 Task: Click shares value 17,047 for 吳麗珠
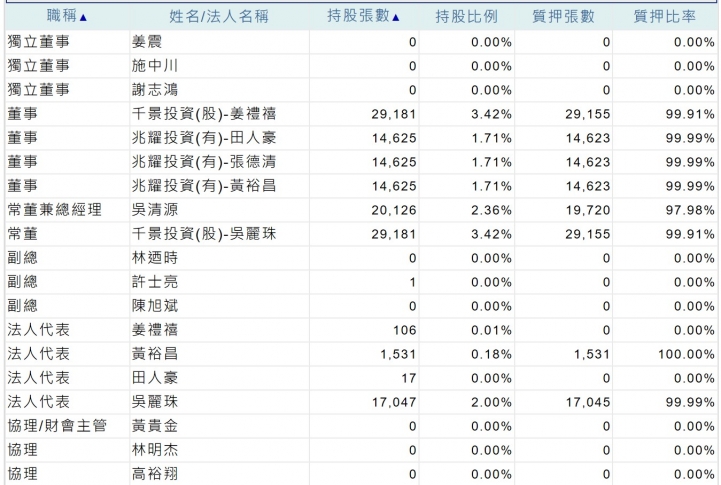[394, 402]
